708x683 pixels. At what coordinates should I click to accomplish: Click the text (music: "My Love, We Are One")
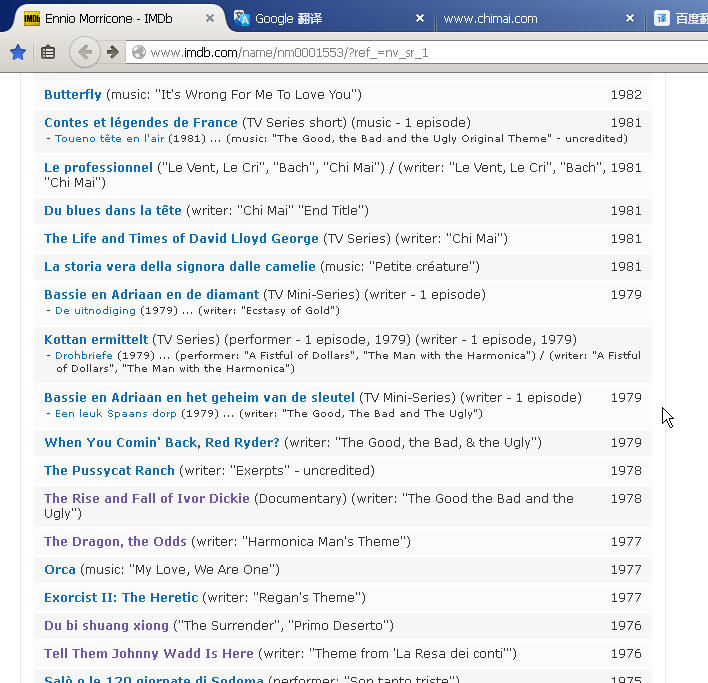[180, 570]
